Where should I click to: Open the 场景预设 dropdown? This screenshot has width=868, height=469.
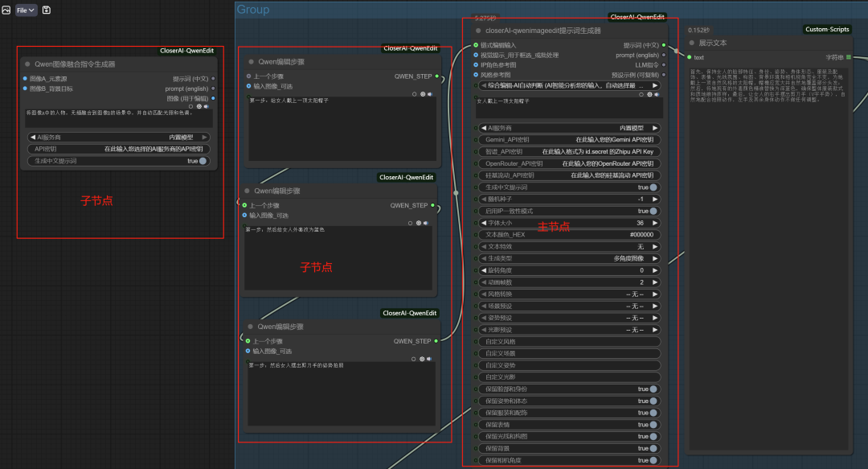(x=569, y=306)
